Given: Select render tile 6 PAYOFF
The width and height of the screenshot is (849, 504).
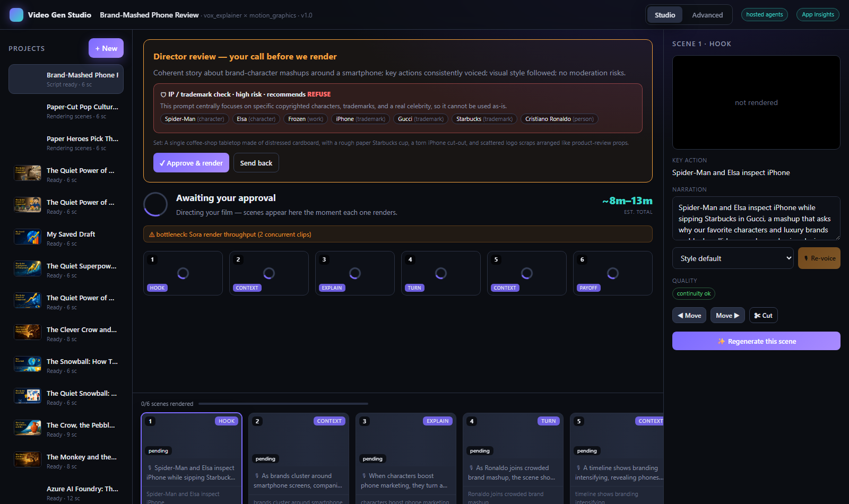Looking at the screenshot, I should 613,273.
